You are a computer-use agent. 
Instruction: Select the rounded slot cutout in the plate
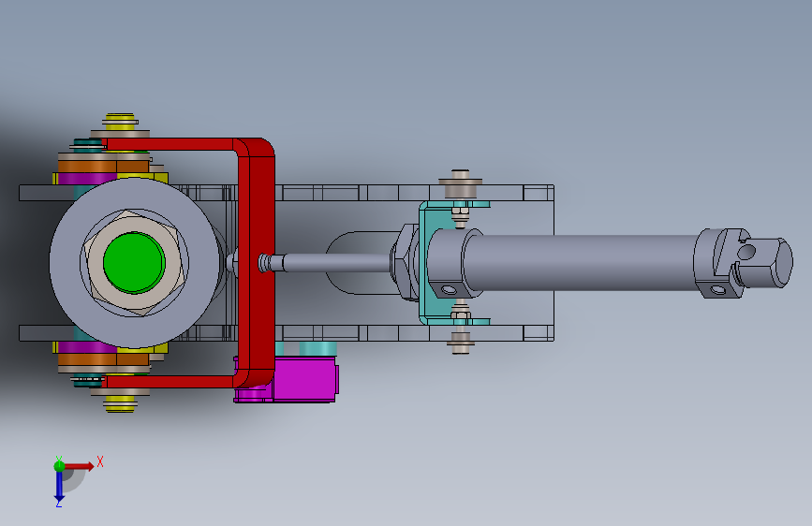pos(362,262)
